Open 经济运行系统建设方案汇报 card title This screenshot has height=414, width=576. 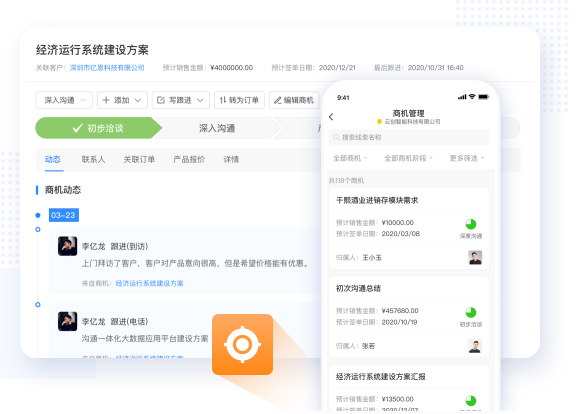[381, 377]
